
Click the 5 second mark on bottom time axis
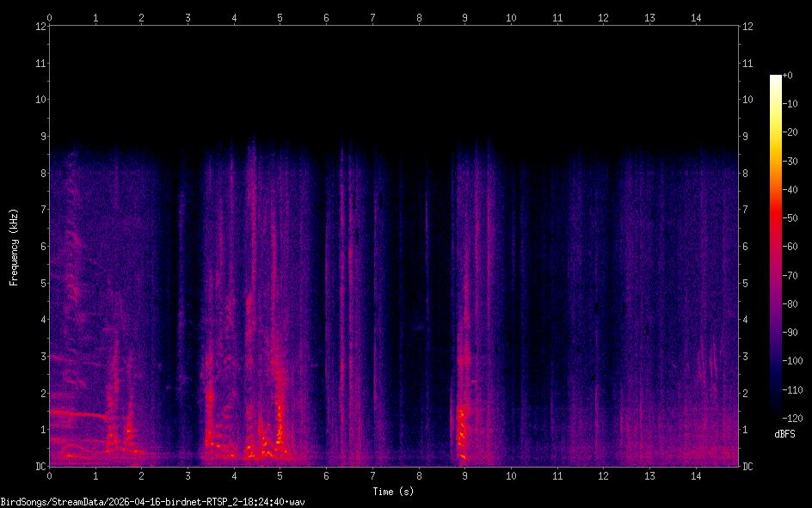tap(280, 475)
